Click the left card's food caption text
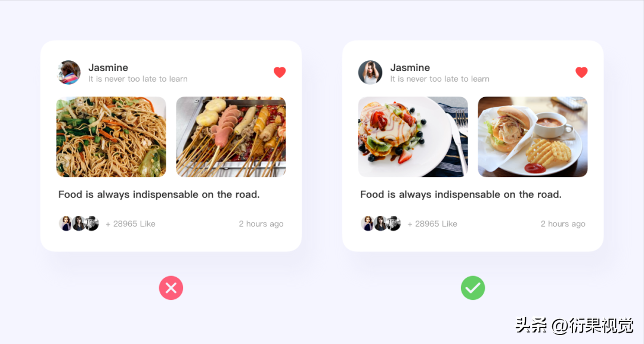Viewport: 644px width, 344px height. pos(159,194)
